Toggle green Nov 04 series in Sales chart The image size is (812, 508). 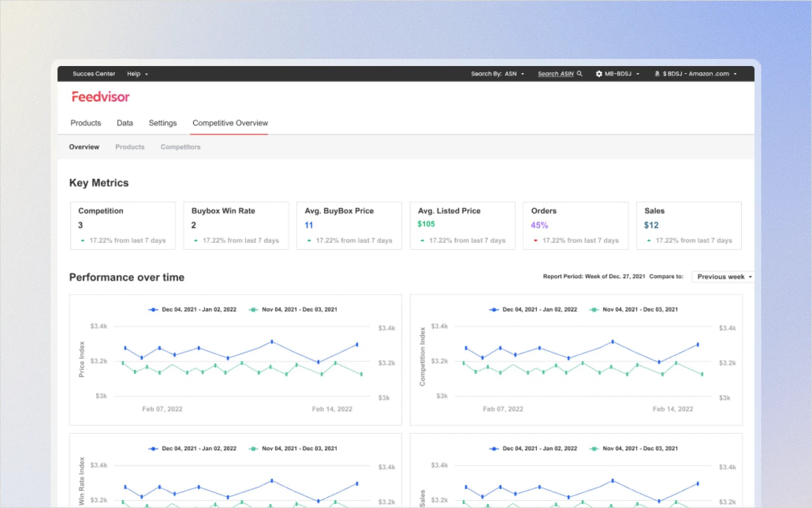point(633,449)
